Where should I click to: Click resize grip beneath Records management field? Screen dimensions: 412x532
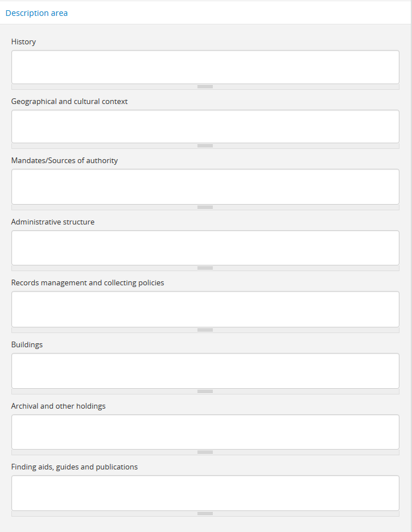click(x=205, y=330)
